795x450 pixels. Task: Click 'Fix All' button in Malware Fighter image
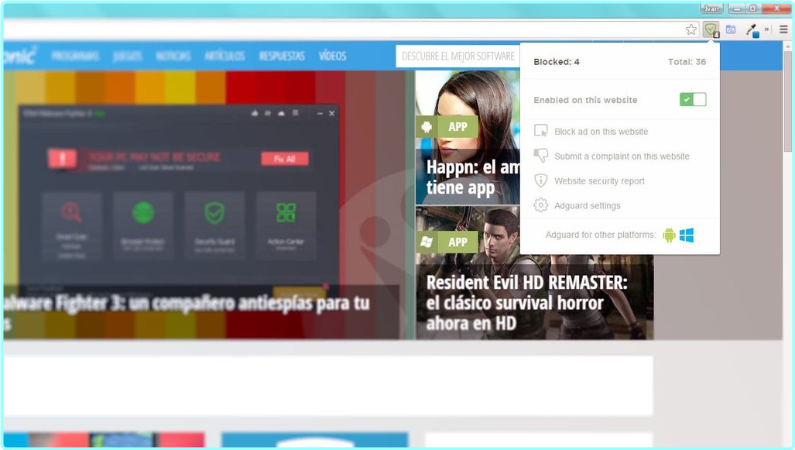(284, 159)
